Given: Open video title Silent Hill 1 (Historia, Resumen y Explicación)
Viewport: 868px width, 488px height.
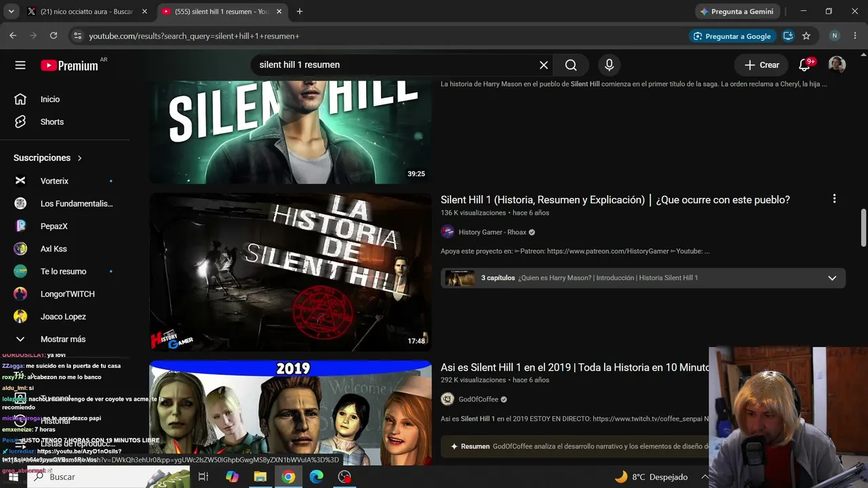Looking at the screenshot, I should click(x=615, y=200).
